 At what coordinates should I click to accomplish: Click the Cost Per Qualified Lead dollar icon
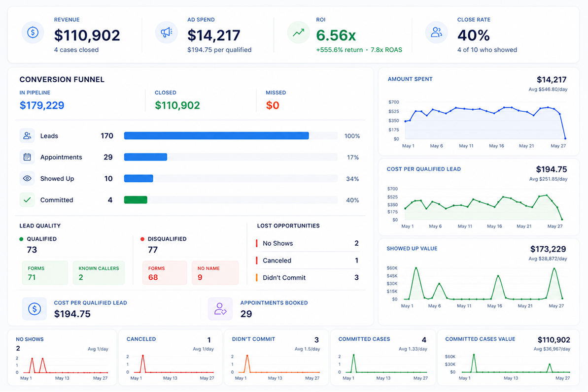point(35,309)
